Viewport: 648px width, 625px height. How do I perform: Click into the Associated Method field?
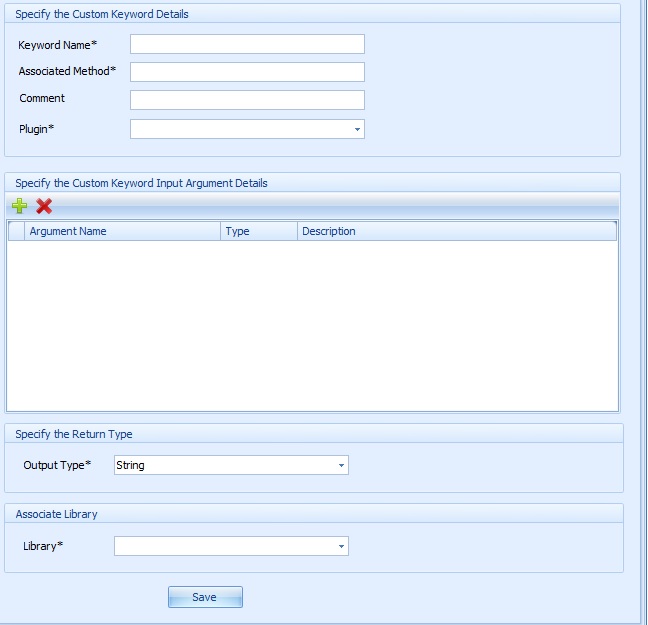click(247, 72)
